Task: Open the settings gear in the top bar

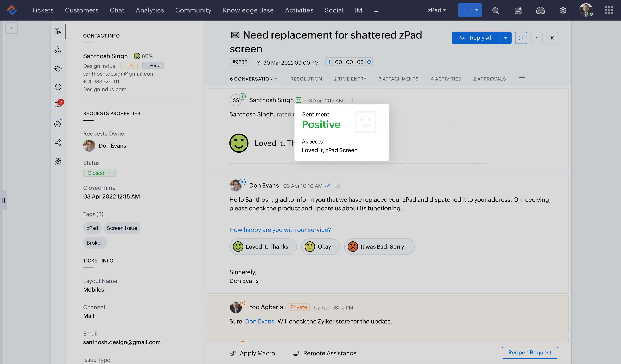Action: click(563, 10)
